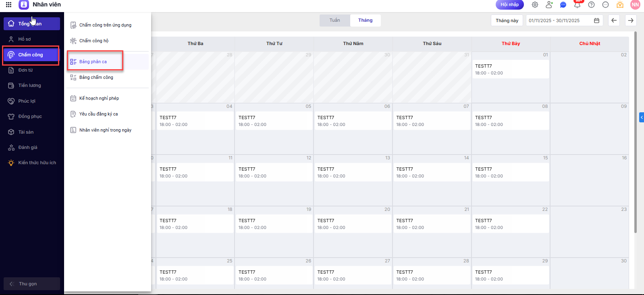Go to the next month arrow
Viewport: 644px width, 295px height.
(x=631, y=21)
